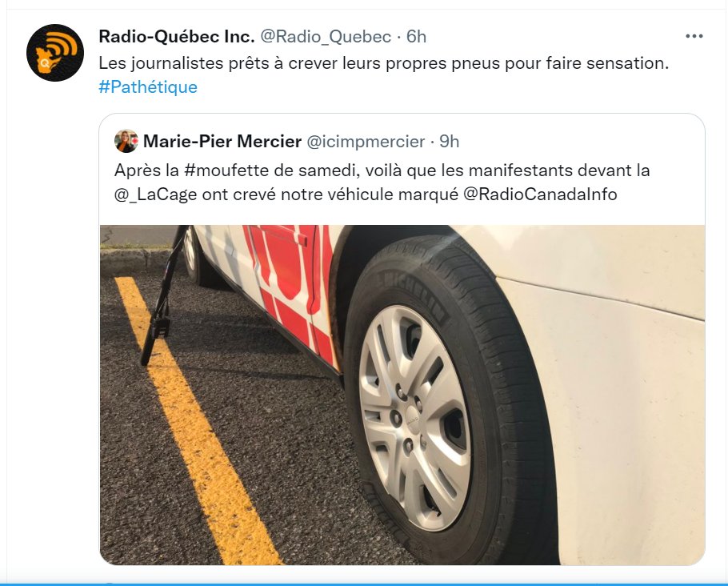The image size is (728, 586).
Task: Visit the @Radio_Quebec handle
Action: [326, 36]
